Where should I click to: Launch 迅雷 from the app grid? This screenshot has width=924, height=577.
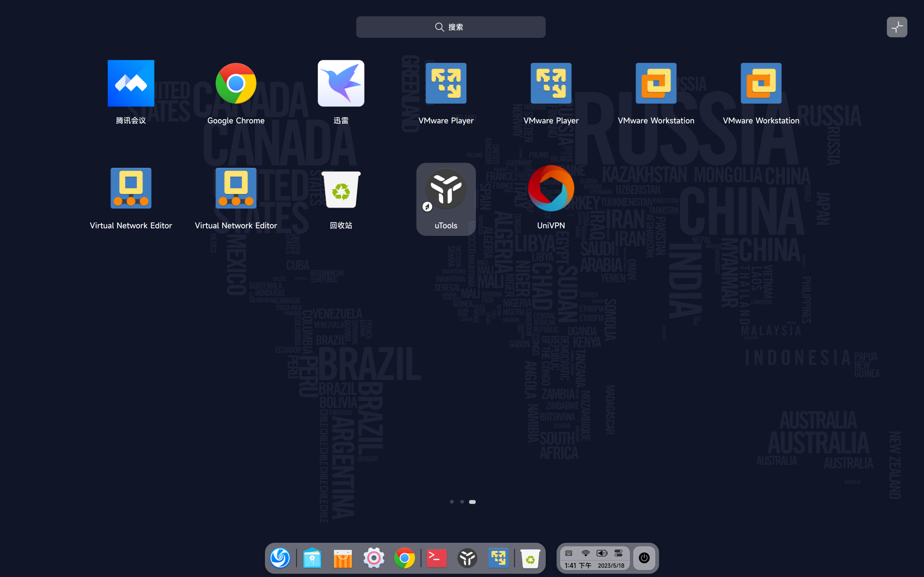coord(341,83)
